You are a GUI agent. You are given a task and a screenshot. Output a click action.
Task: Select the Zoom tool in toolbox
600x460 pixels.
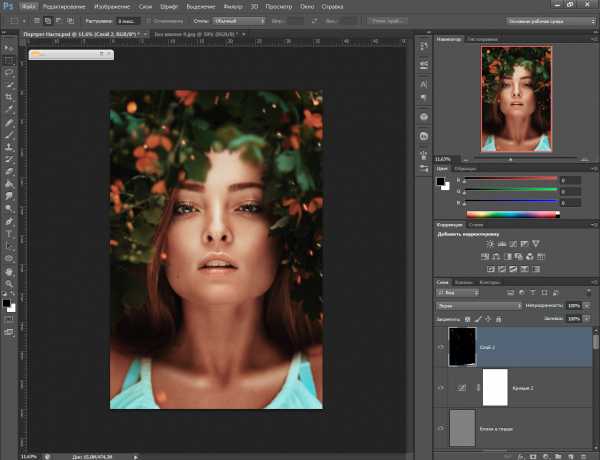[9, 281]
